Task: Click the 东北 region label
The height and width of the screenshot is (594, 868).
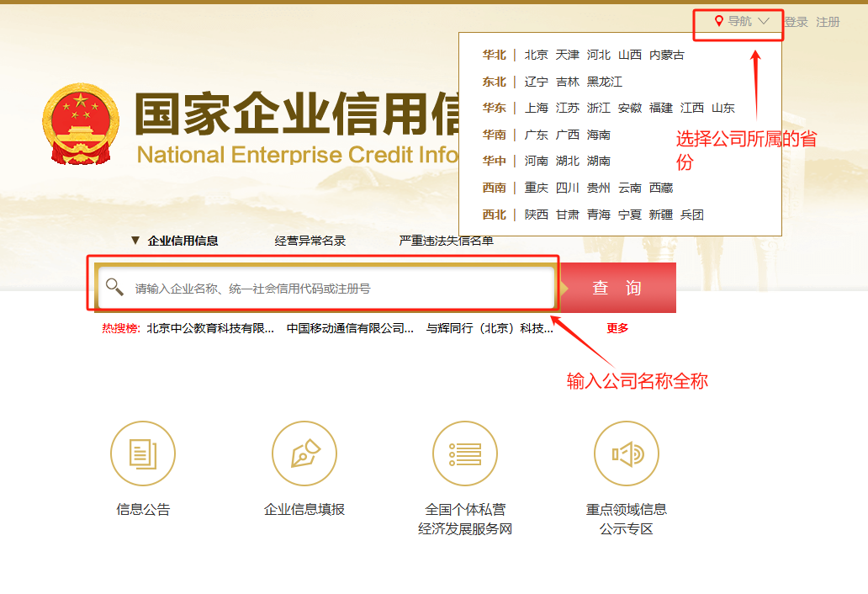Action: (495, 82)
